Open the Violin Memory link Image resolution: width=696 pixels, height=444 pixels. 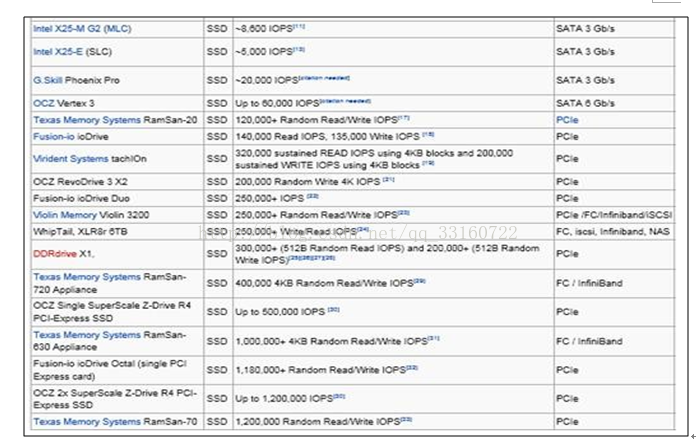tap(65, 215)
